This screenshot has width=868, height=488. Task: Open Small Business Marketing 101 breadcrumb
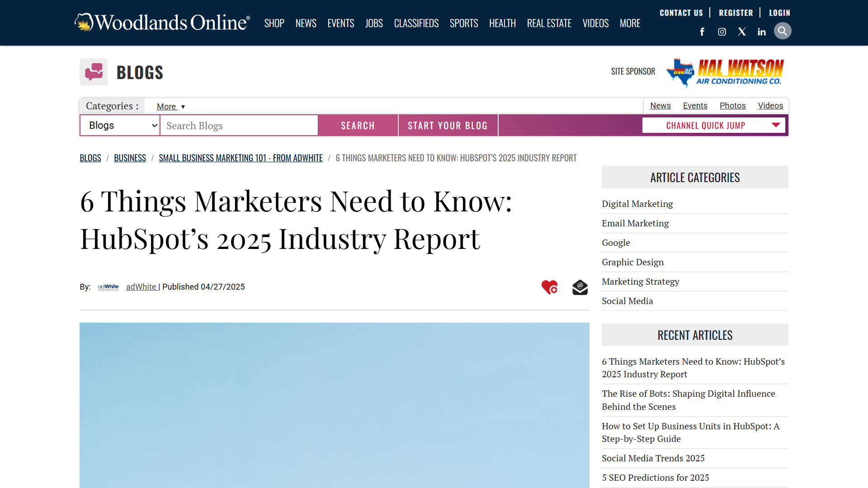coord(241,158)
